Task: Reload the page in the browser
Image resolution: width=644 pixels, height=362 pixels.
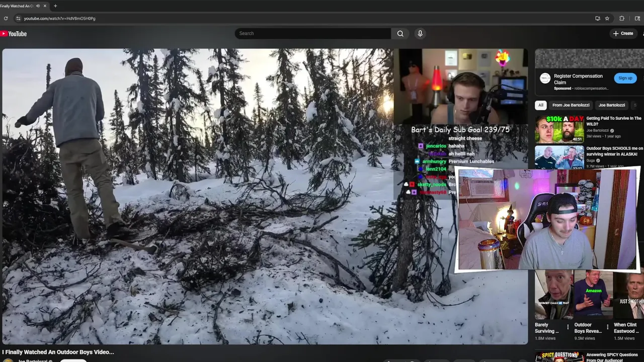Action: (x=6, y=18)
